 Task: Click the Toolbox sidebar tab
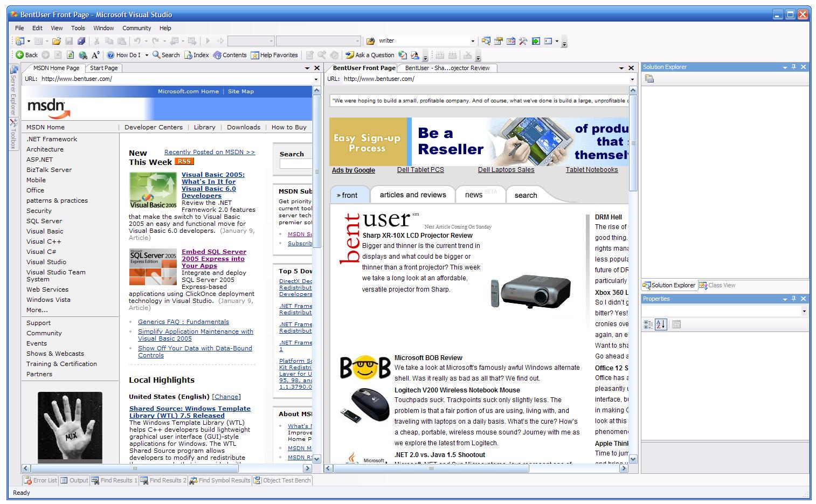tap(13, 134)
